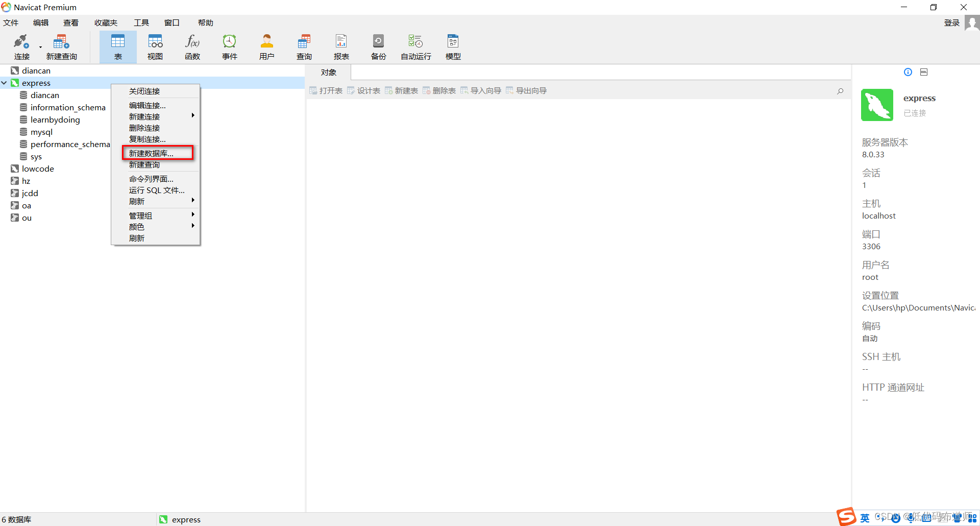Screen dimensions: 980x526
Task: Open the 收藏夹 menu
Action: (x=106, y=23)
